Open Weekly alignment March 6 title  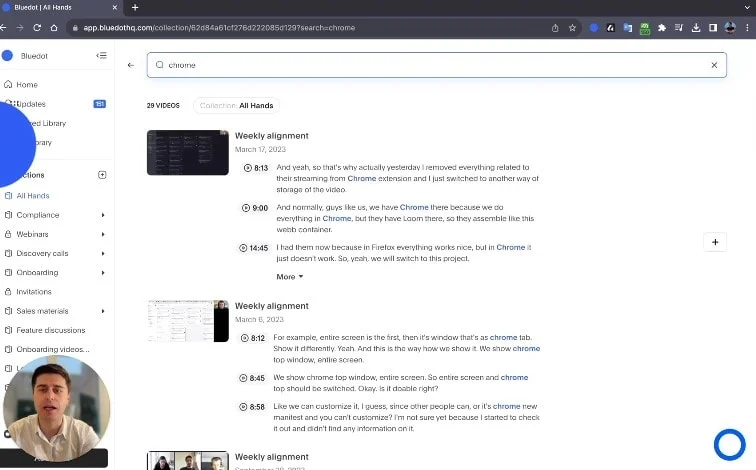[x=271, y=306]
